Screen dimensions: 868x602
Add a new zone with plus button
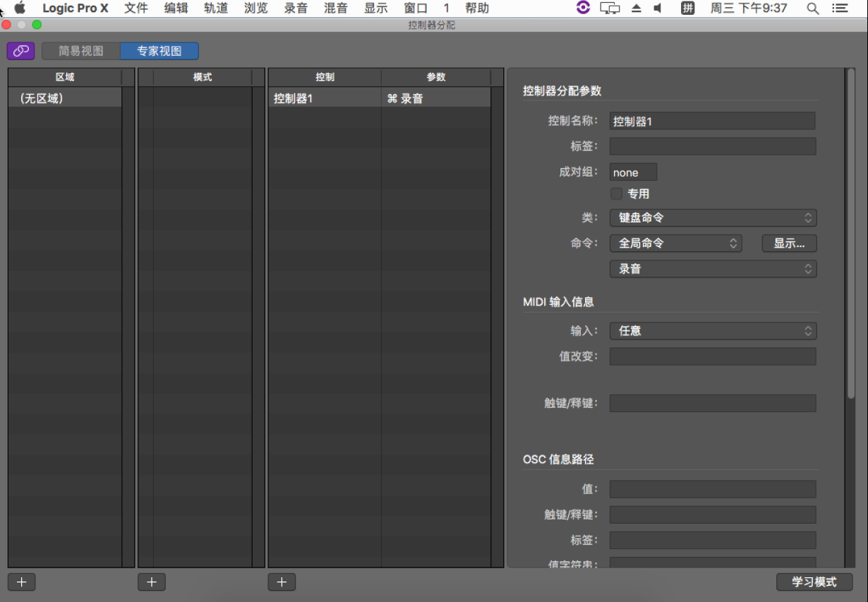21,582
